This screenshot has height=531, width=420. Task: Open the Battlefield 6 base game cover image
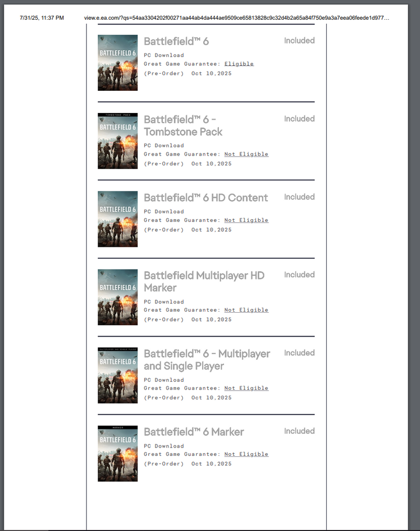118,63
